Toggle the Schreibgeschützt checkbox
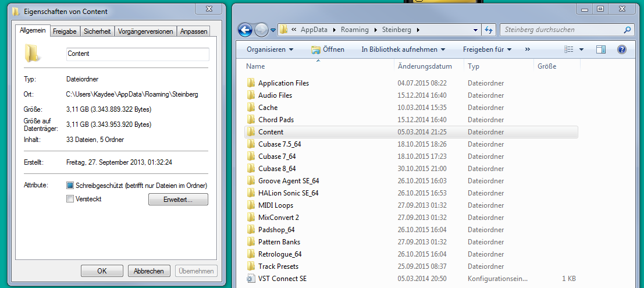Viewport: 644px width, 288px height. (70, 186)
